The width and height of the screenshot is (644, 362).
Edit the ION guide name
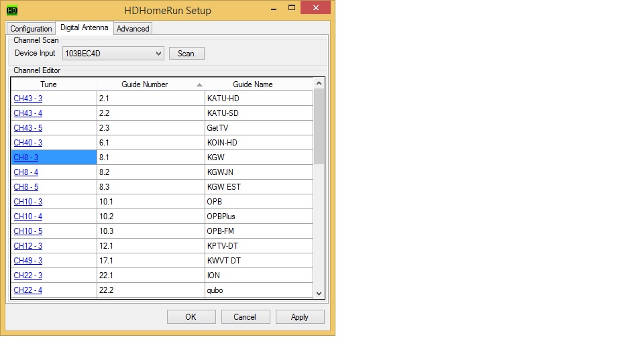click(259, 276)
